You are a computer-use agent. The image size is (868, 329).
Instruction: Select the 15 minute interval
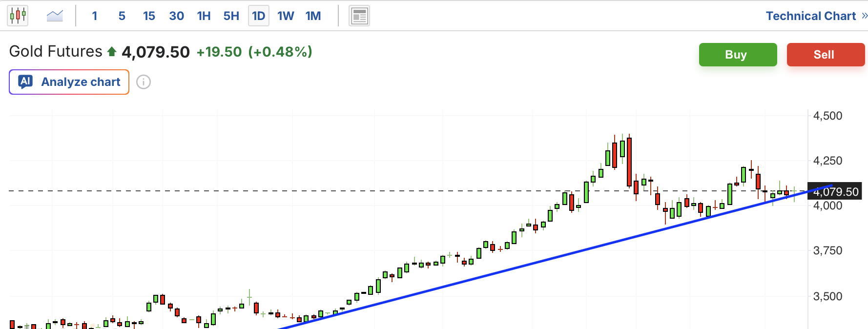149,16
